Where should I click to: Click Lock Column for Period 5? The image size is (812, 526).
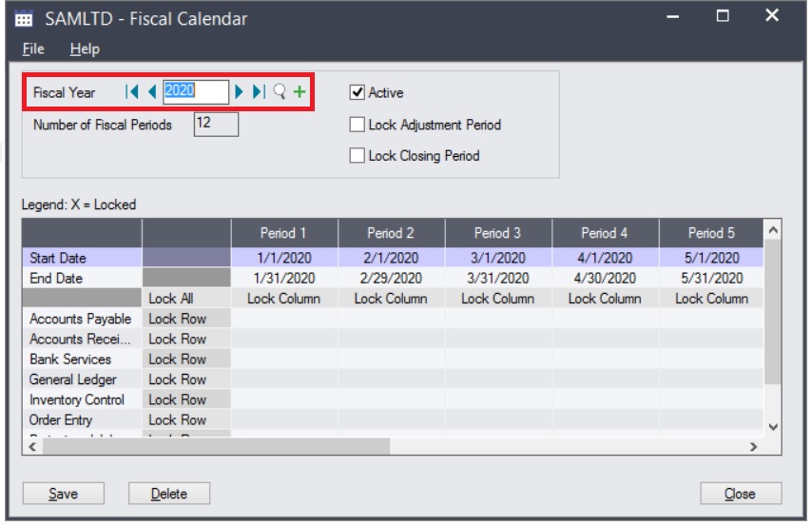tap(711, 299)
